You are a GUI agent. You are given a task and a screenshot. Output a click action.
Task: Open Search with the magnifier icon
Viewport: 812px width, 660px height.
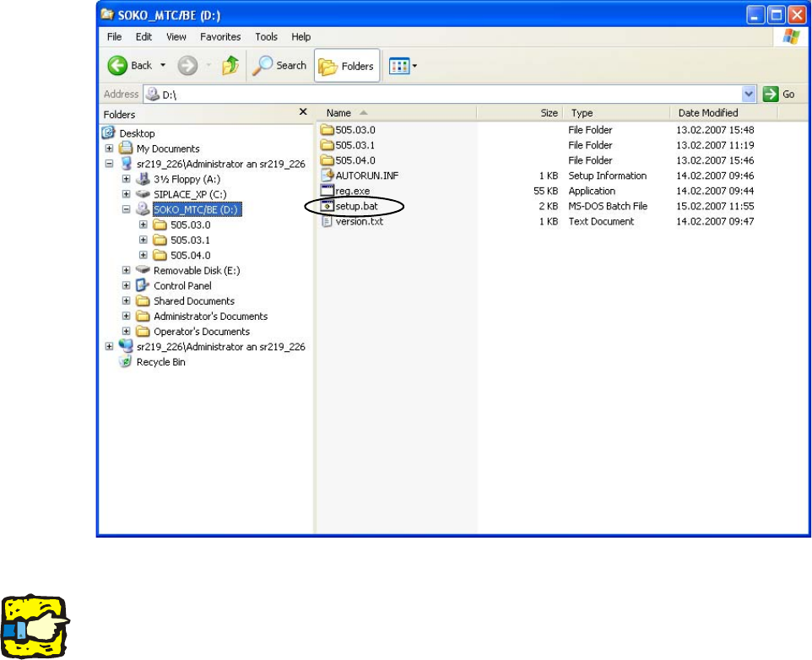coord(279,66)
